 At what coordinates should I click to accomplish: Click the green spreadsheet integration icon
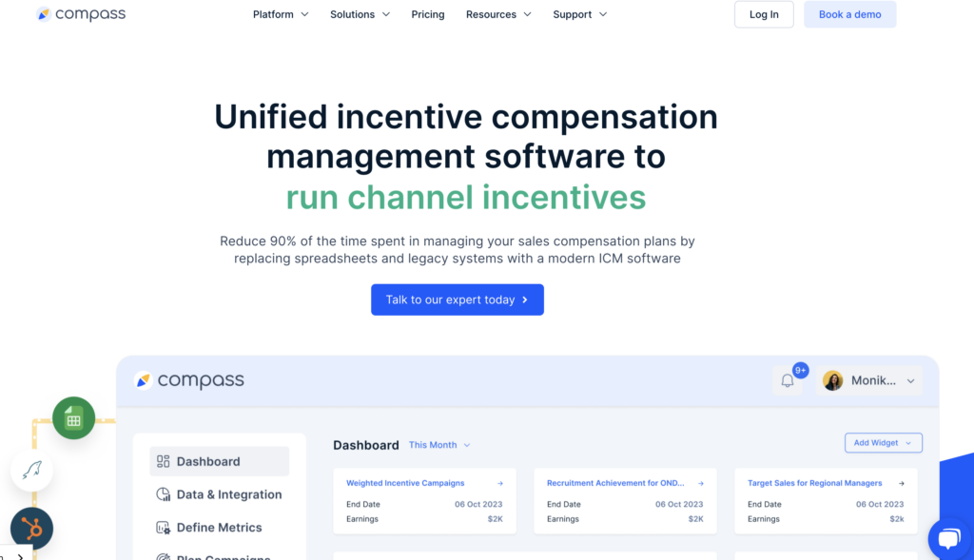pyautogui.click(x=73, y=418)
